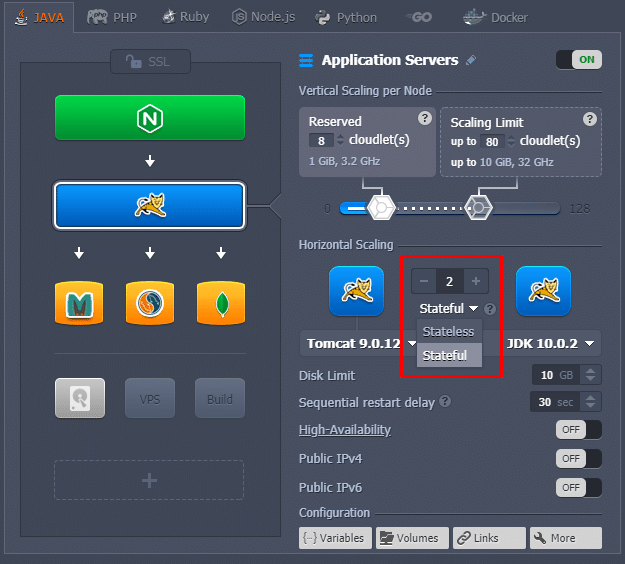Click the right Tomcat node icon in Horizontal Scaling
The height and width of the screenshot is (564, 625).
[543, 291]
